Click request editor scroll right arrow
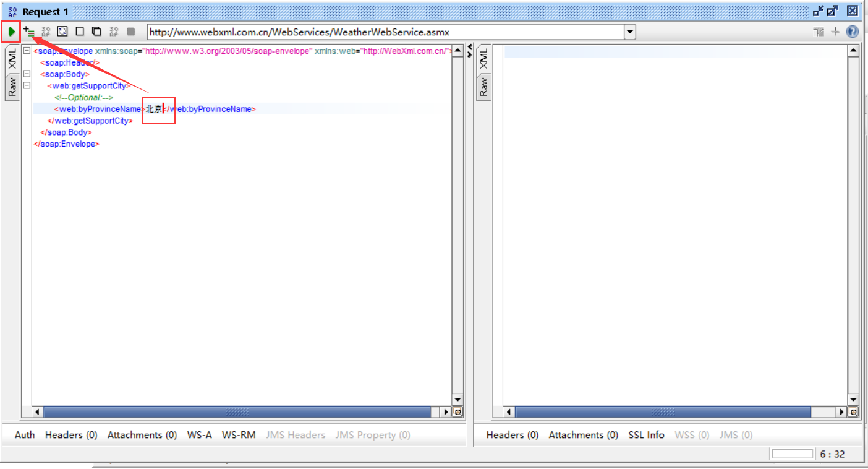868x469 pixels. (446, 411)
